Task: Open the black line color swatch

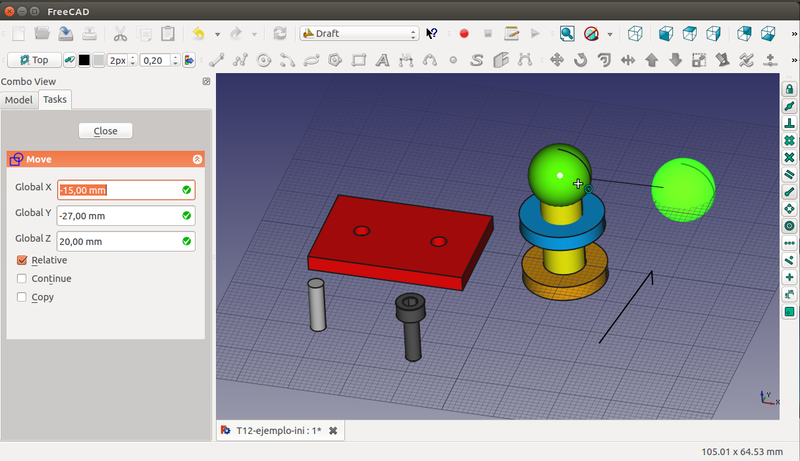Action: click(x=84, y=60)
